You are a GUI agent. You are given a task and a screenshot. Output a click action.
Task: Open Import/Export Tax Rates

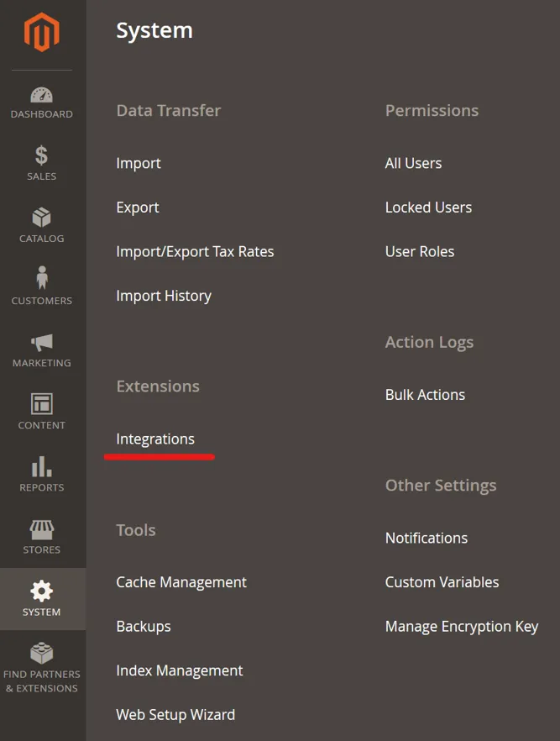point(195,252)
